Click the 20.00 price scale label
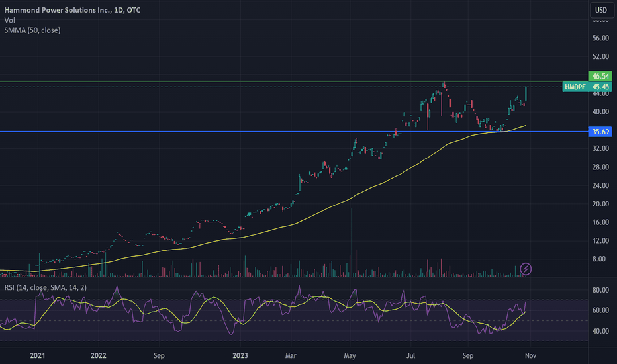The width and height of the screenshot is (617, 364). [600, 204]
